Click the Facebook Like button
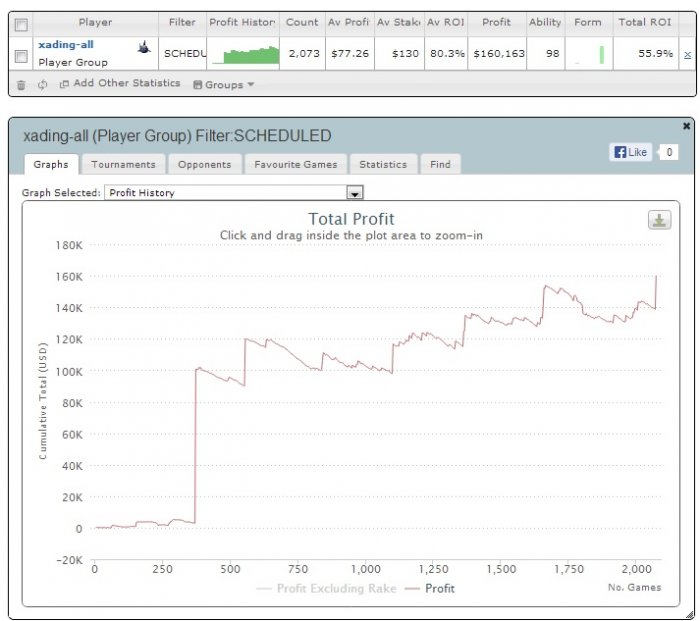The image size is (700, 621). (631, 152)
